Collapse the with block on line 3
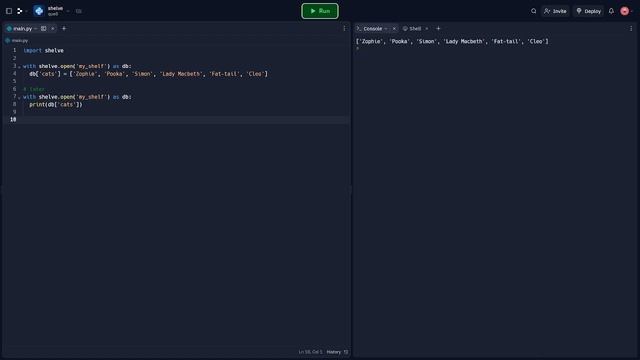Screen dimensions: 640x360 (x=19, y=66)
